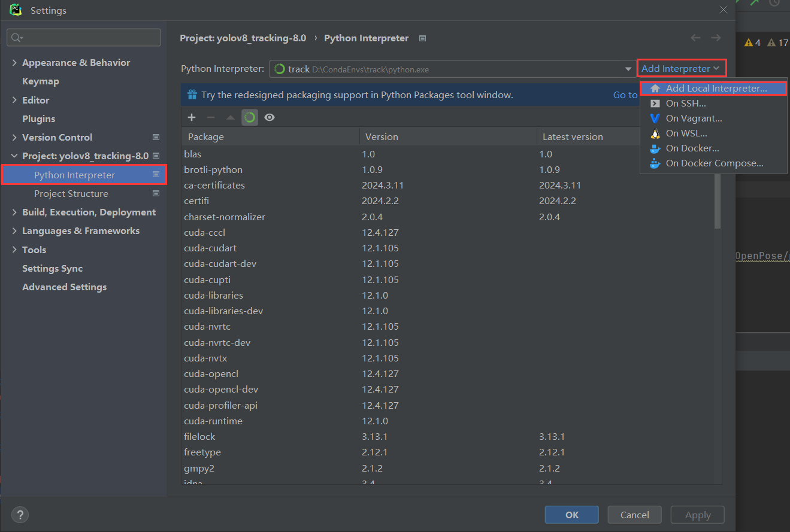This screenshot has width=790, height=532.
Task: Select On Docker Compose... menu item
Action: coord(713,163)
